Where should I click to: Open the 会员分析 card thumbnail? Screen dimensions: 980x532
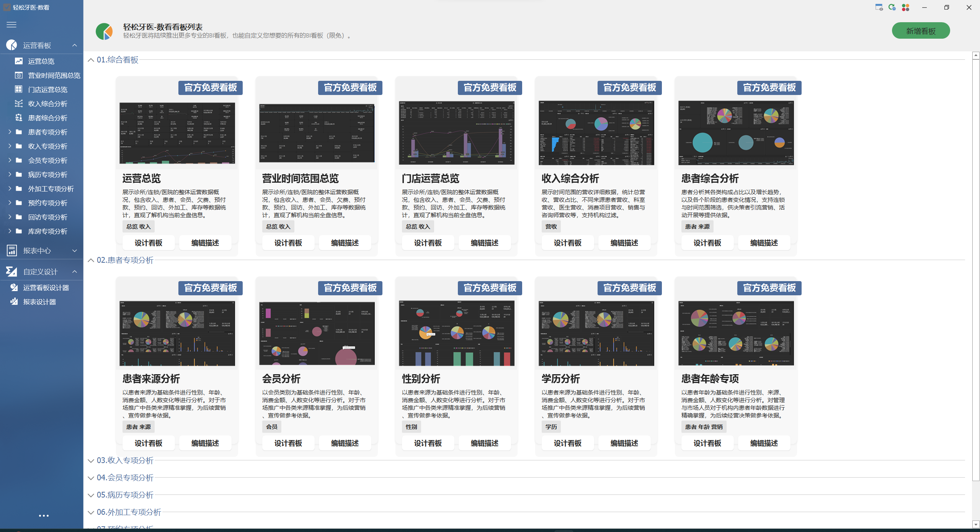(317, 333)
